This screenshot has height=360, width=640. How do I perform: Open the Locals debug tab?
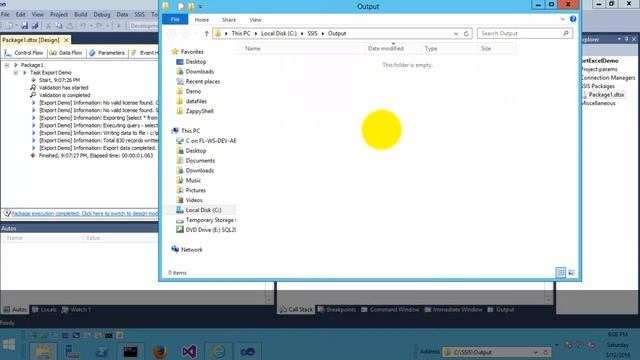(x=44, y=310)
